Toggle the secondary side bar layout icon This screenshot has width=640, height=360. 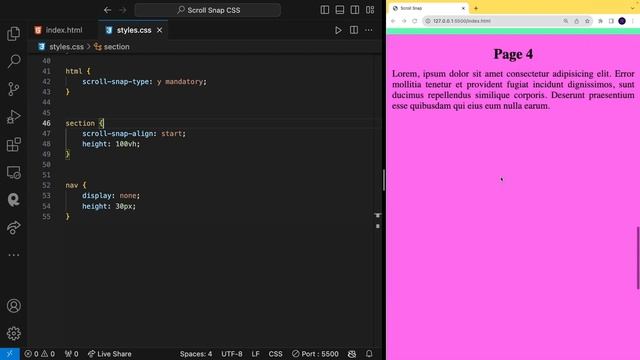pyautogui.click(x=355, y=10)
